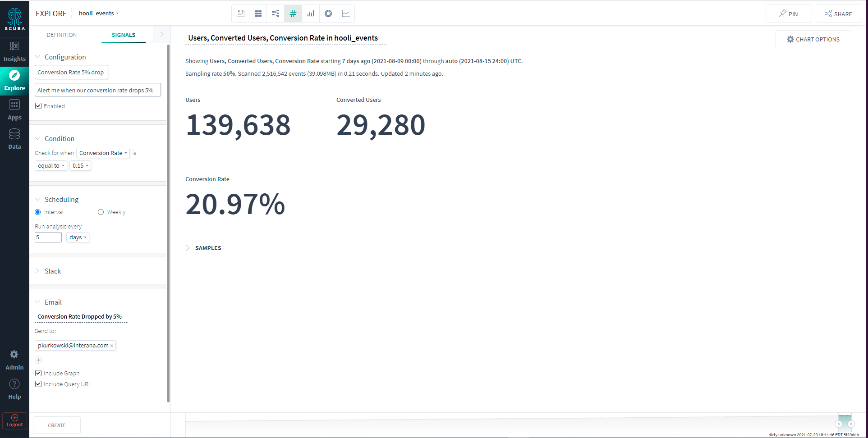Go to Insights in the sidebar
Screen dimensions: 868x438
[x=14, y=52]
